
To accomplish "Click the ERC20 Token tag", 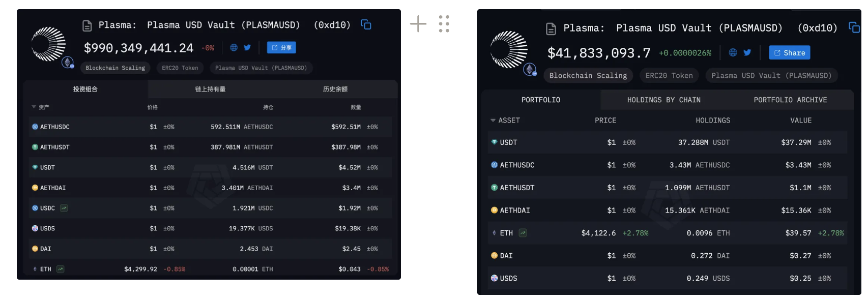I will pyautogui.click(x=180, y=68).
